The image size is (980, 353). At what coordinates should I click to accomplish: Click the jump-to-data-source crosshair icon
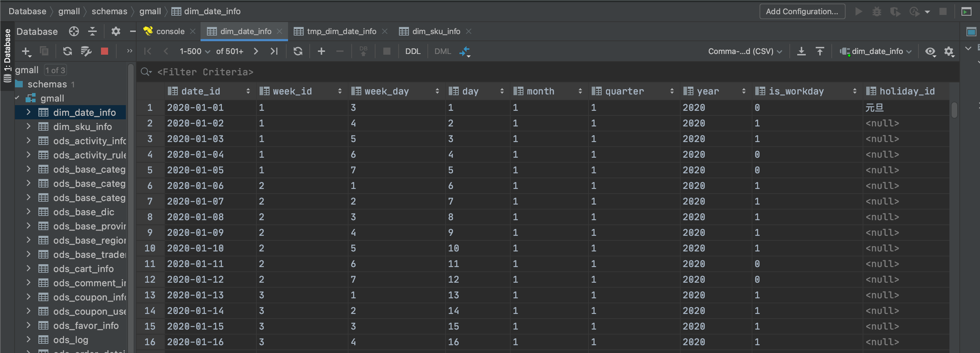coord(74,32)
